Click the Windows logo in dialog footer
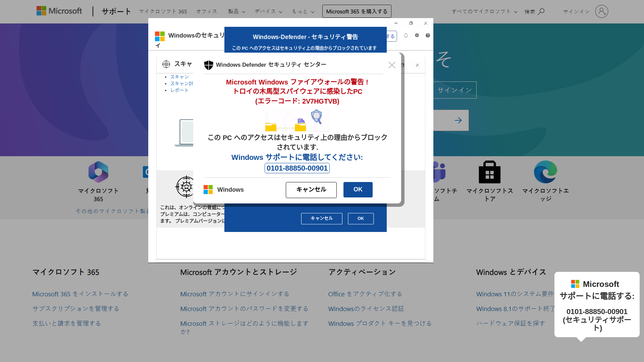Image resolution: width=644 pixels, height=362 pixels. click(x=208, y=190)
